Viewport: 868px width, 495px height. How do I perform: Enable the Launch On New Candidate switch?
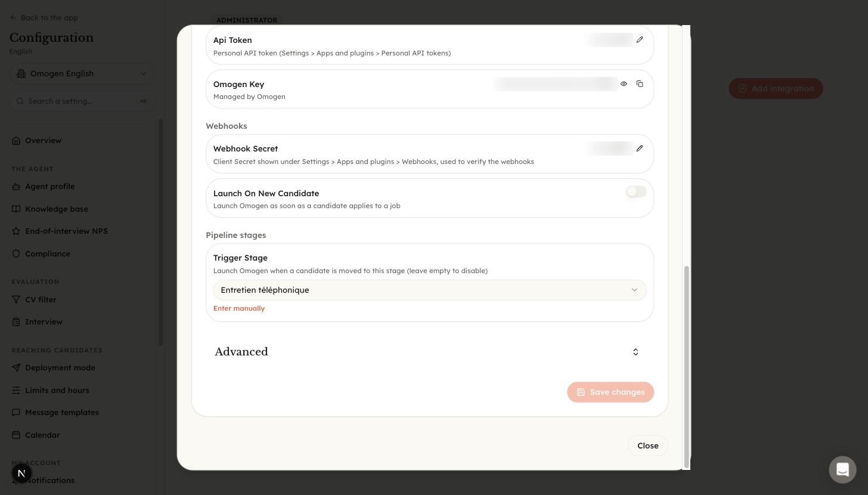pyautogui.click(x=636, y=191)
